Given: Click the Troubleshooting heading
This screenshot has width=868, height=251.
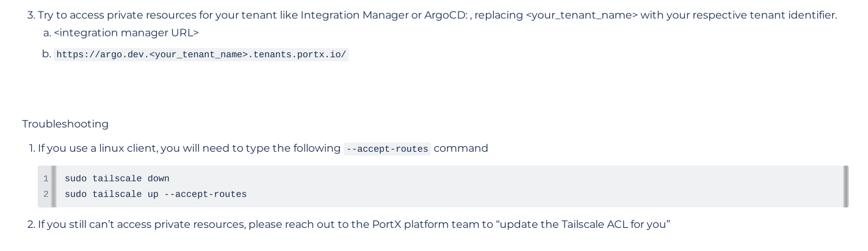Looking at the screenshot, I should pos(65,124).
